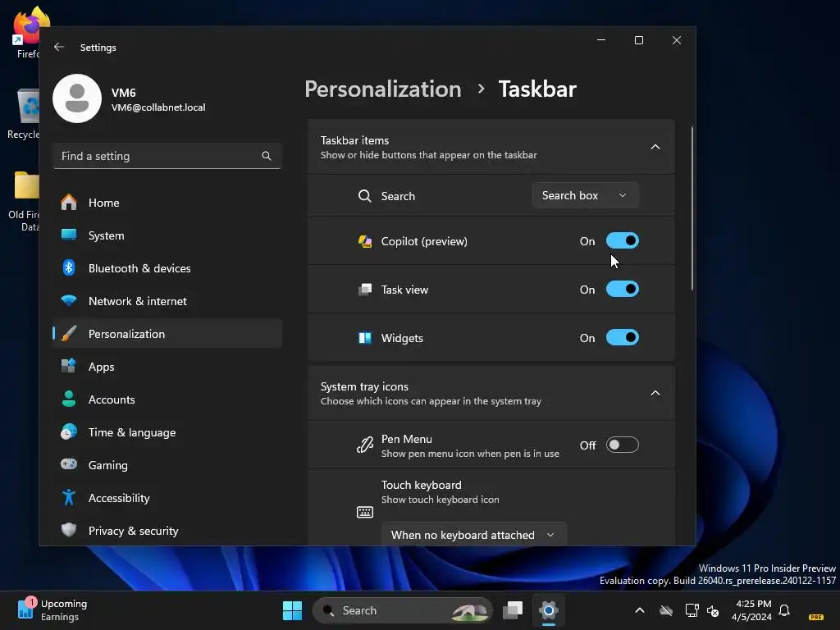Open Bluetooth & devices settings

click(x=167, y=268)
